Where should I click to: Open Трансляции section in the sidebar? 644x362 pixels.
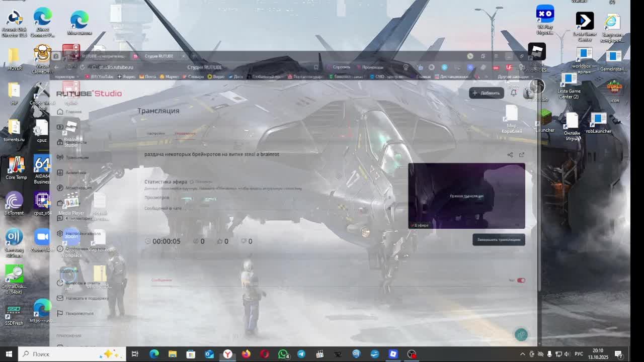point(72,157)
